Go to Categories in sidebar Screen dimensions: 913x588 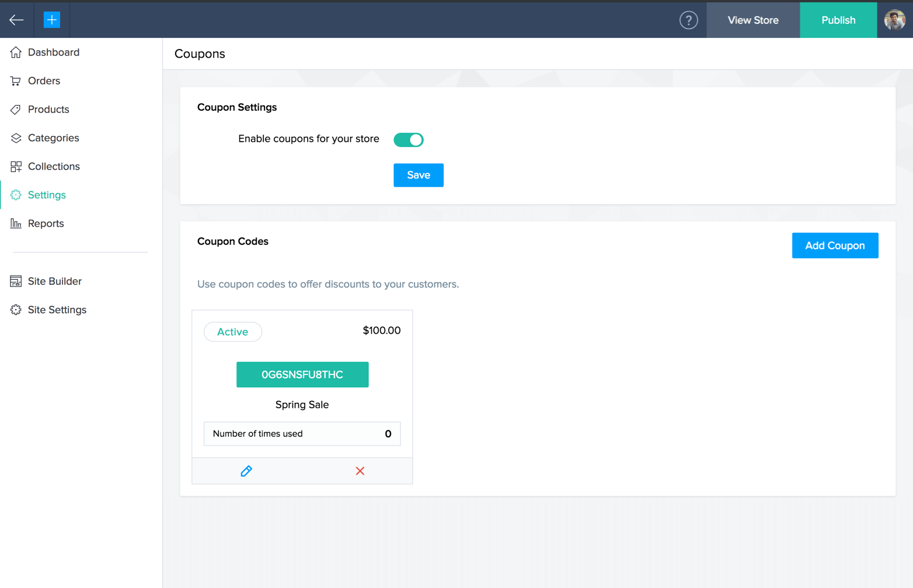pyautogui.click(x=53, y=138)
